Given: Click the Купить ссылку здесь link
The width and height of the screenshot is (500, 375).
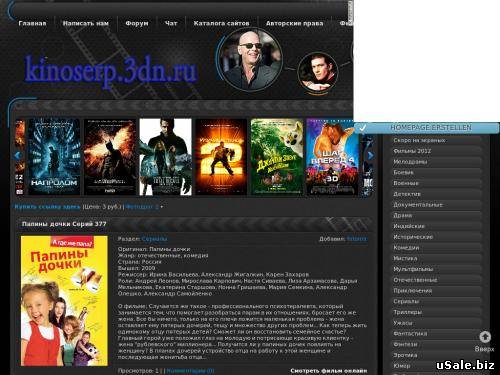Looking at the screenshot, I should click(47, 207).
